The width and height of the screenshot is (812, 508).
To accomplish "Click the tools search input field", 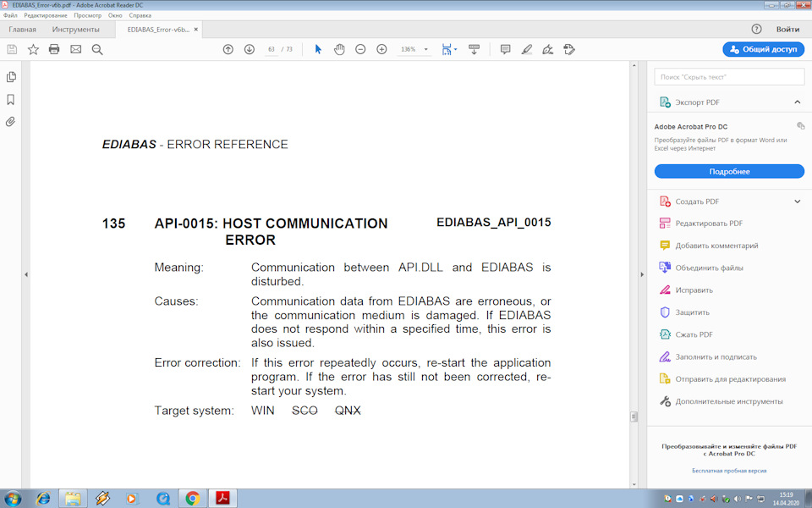I will [729, 77].
